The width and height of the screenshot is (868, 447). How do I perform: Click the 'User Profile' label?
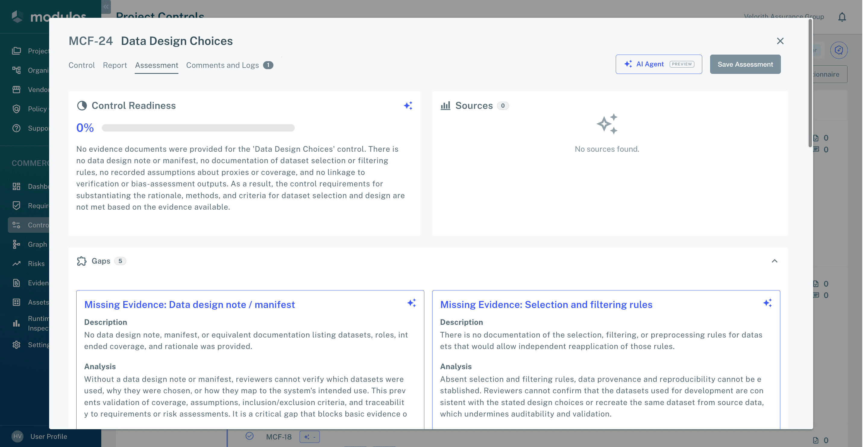point(49,436)
